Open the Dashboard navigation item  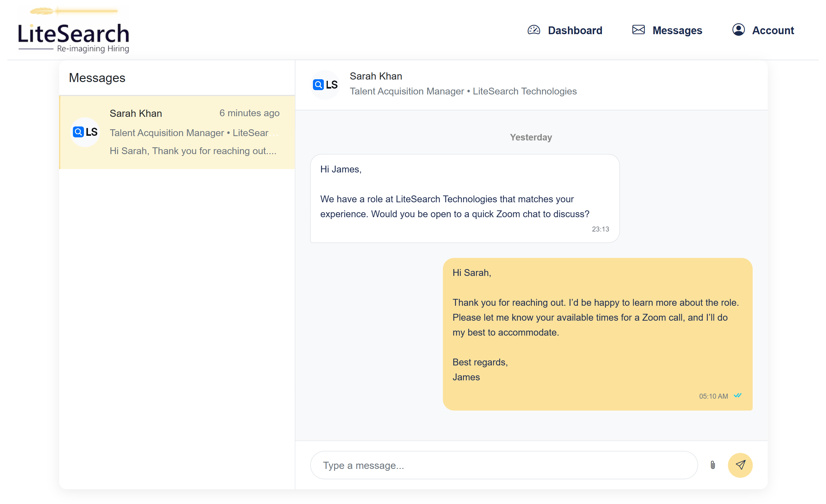point(575,30)
